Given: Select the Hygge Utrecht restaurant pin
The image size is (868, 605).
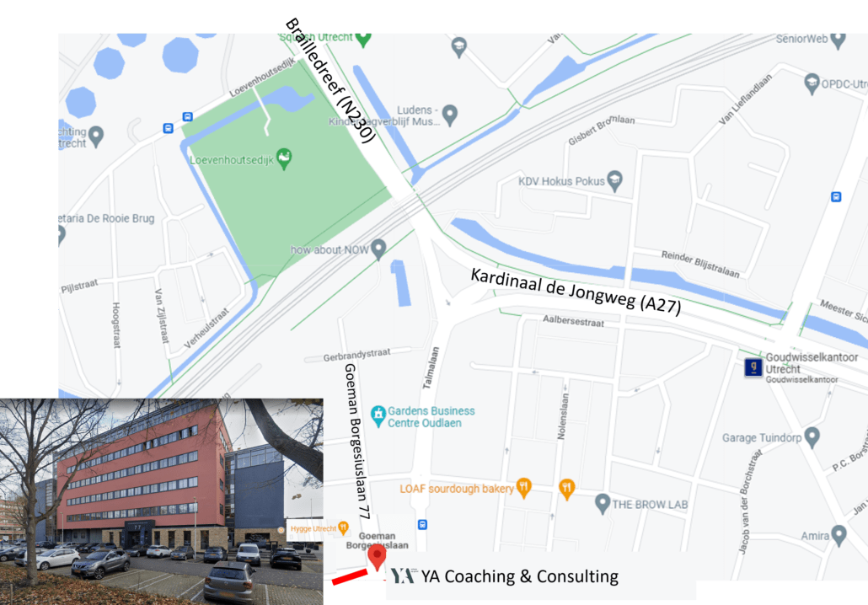Looking at the screenshot, I should click(343, 528).
